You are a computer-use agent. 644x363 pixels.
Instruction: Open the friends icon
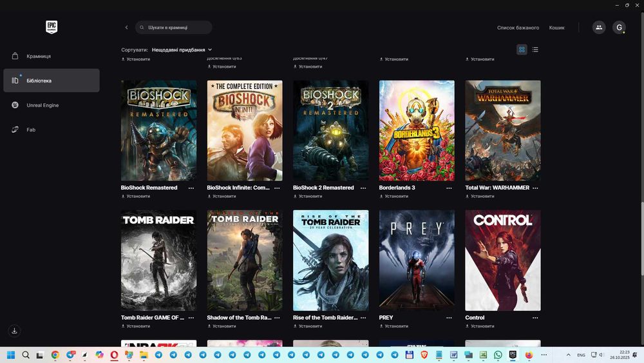click(x=599, y=28)
